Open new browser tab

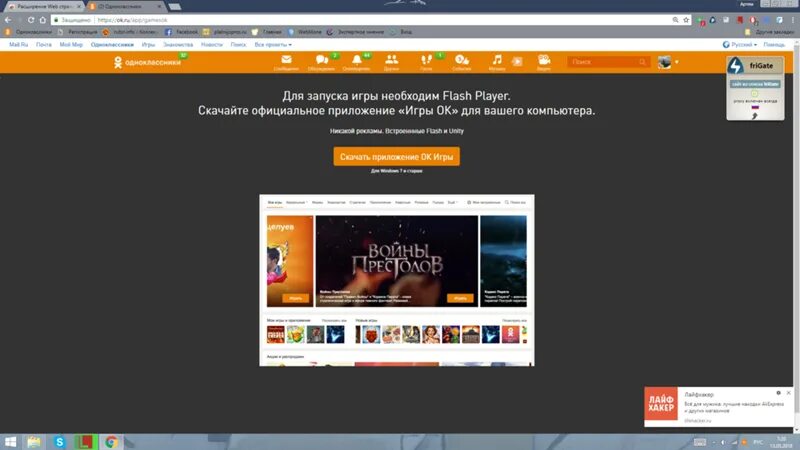[x=174, y=7]
